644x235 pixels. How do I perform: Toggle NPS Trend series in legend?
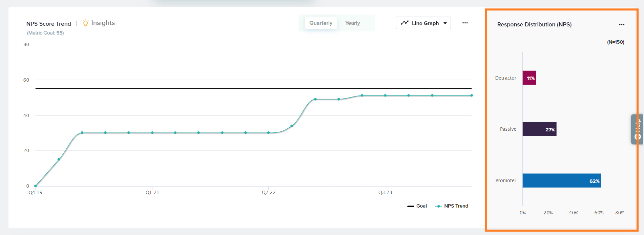(452, 206)
